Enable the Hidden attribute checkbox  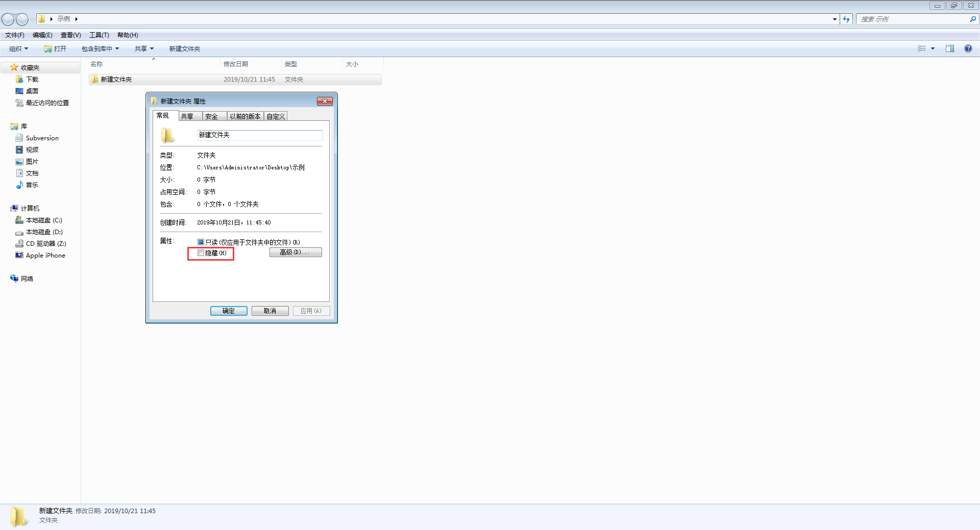pos(201,253)
